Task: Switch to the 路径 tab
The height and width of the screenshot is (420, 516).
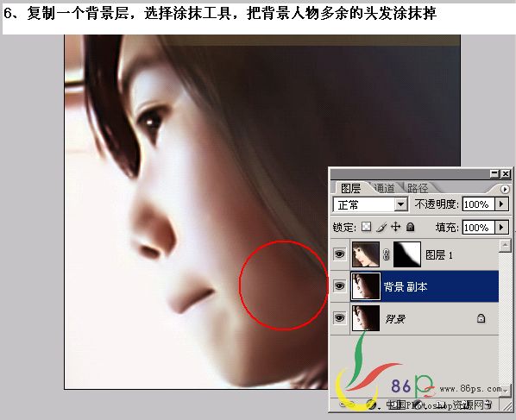Action: pyautogui.click(x=418, y=188)
